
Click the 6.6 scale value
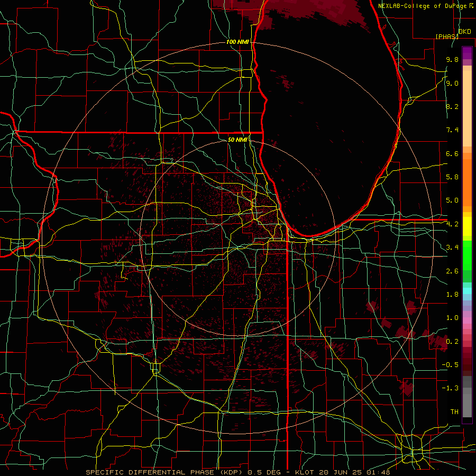pyautogui.click(x=452, y=153)
